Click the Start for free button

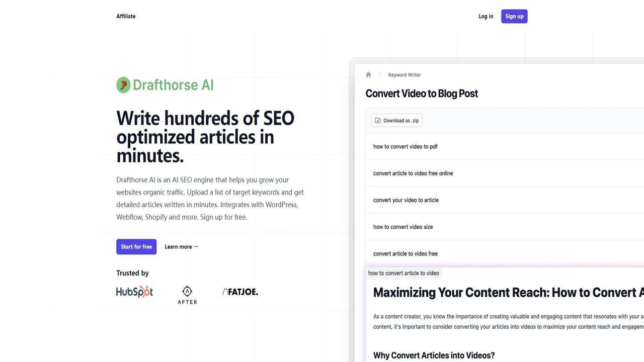(x=136, y=247)
